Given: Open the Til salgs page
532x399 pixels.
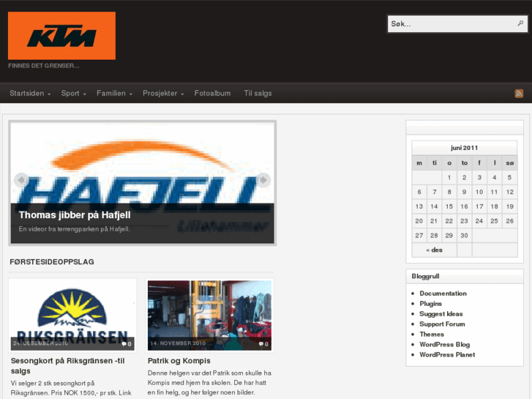Looking at the screenshot, I should [x=258, y=94].
